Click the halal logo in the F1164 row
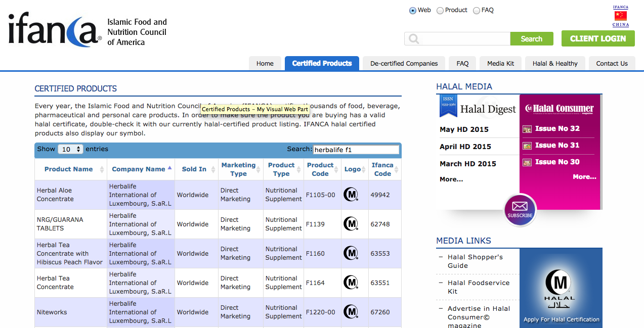 tap(351, 283)
